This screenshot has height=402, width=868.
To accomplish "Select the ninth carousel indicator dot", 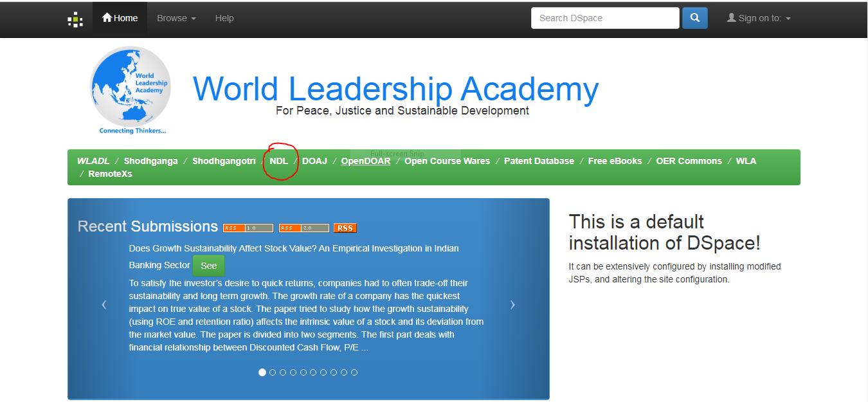I will coord(344,372).
